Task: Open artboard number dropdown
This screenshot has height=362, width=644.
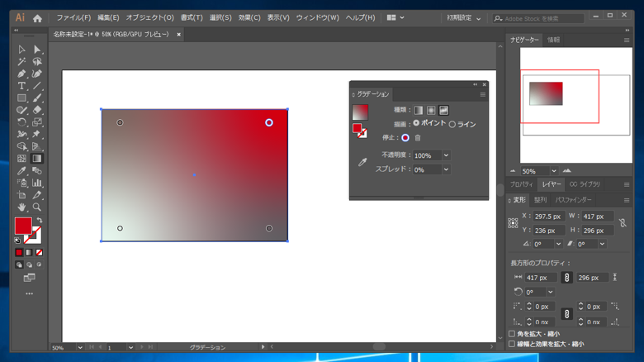Action: pos(130,348)
